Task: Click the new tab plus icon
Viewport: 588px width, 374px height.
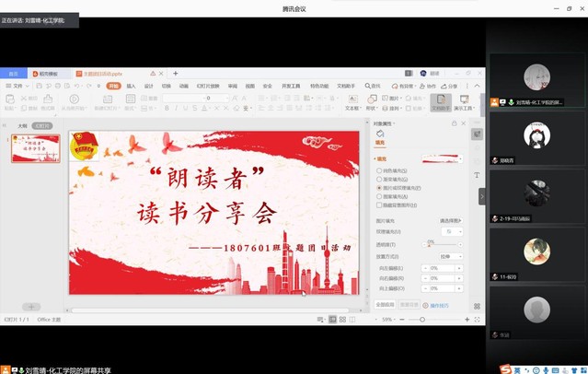Action: pyautogui.click(x=176, y=74)
